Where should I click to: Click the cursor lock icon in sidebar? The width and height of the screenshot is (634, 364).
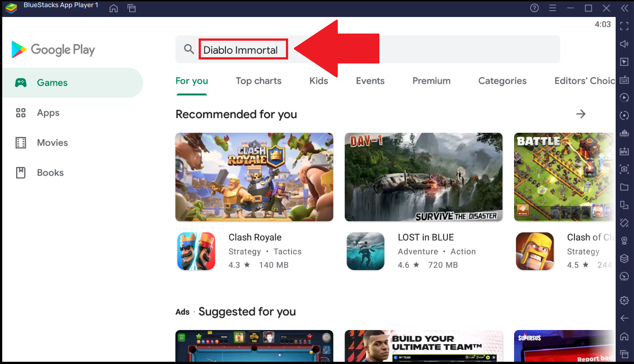[x=624, y=62]
